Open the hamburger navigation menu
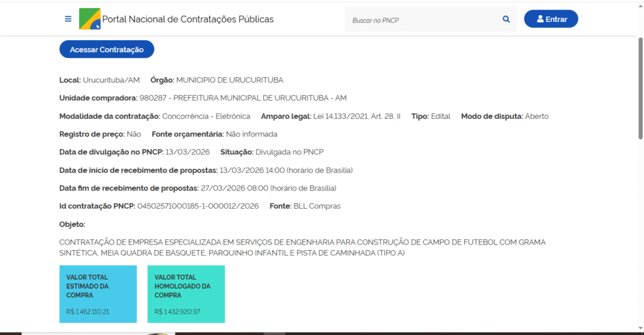Image resolution: width=644 pixels, height=335 pixels. tap(68, 19)
